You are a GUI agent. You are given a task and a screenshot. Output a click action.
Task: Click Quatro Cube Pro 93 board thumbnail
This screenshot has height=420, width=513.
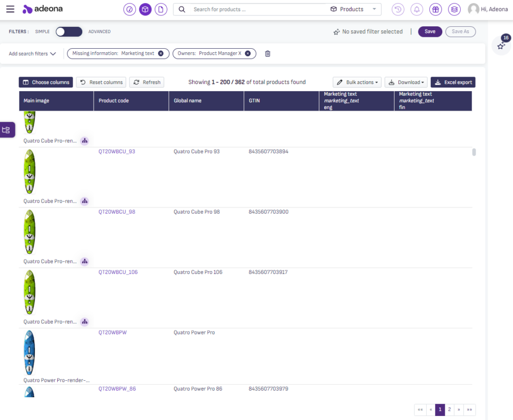(29, 172)
